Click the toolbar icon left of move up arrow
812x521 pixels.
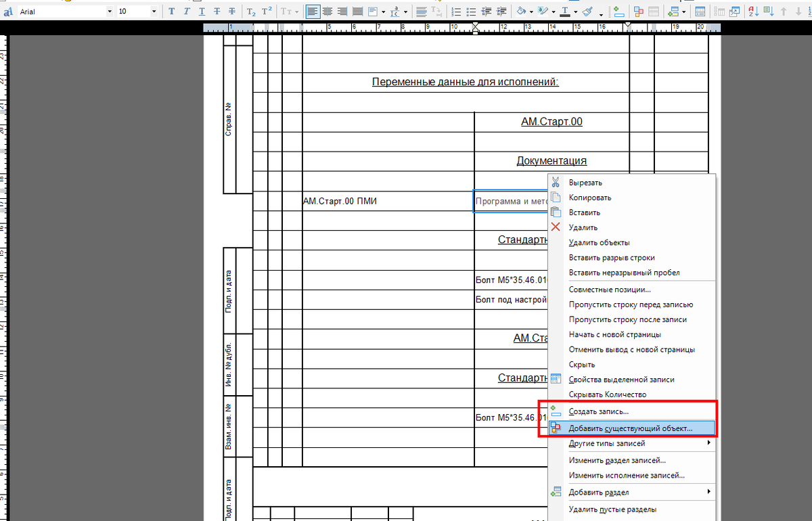tap(769, 12)
